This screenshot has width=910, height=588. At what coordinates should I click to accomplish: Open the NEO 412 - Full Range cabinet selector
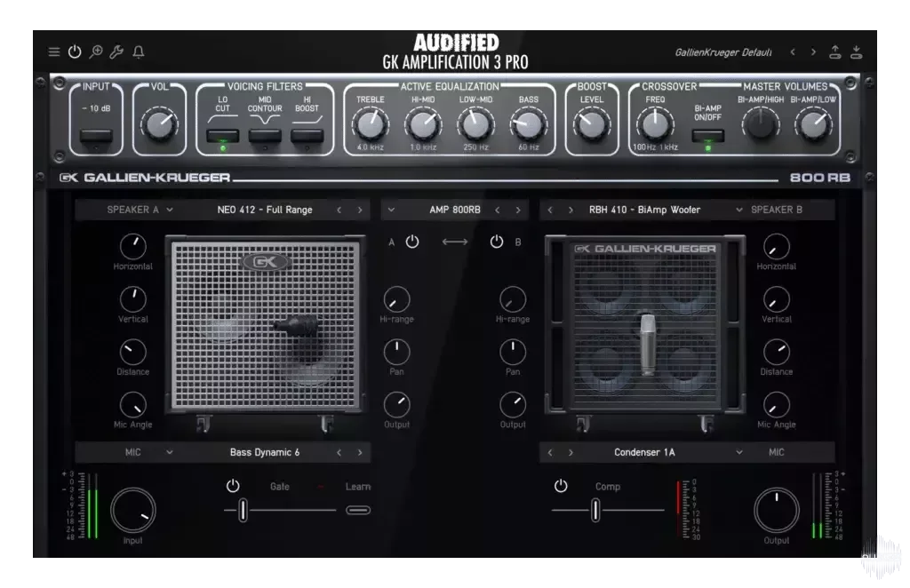tap(265, 210)
